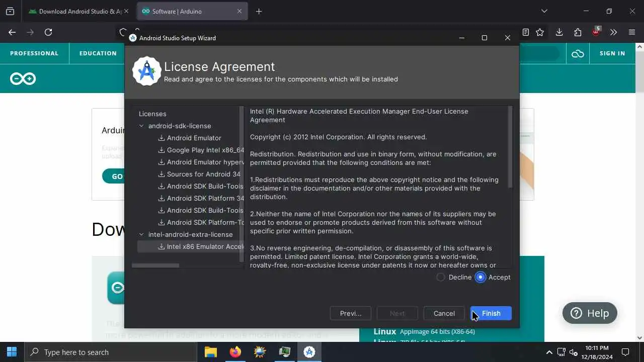Select the Accept radio button
The image size is (644, 362).
tap(480, 277)
